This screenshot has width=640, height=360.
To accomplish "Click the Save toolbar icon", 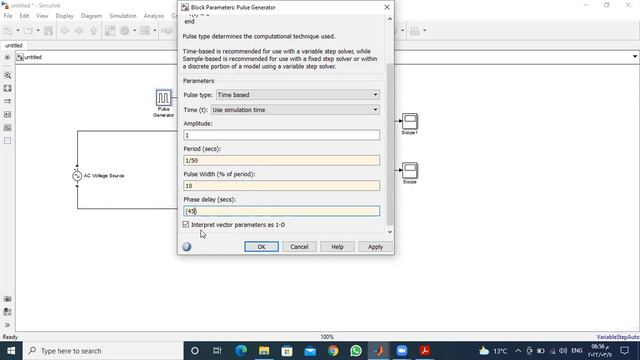I will [49, 31].
